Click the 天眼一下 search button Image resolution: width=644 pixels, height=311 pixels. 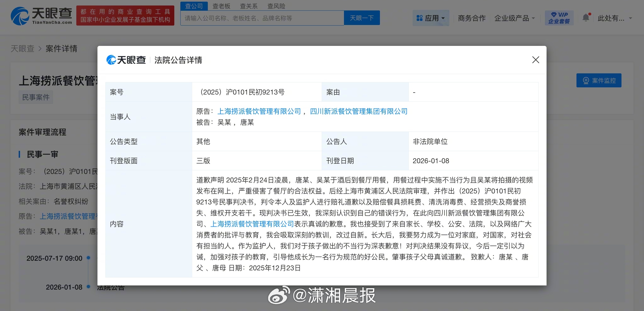coord(362,18)
